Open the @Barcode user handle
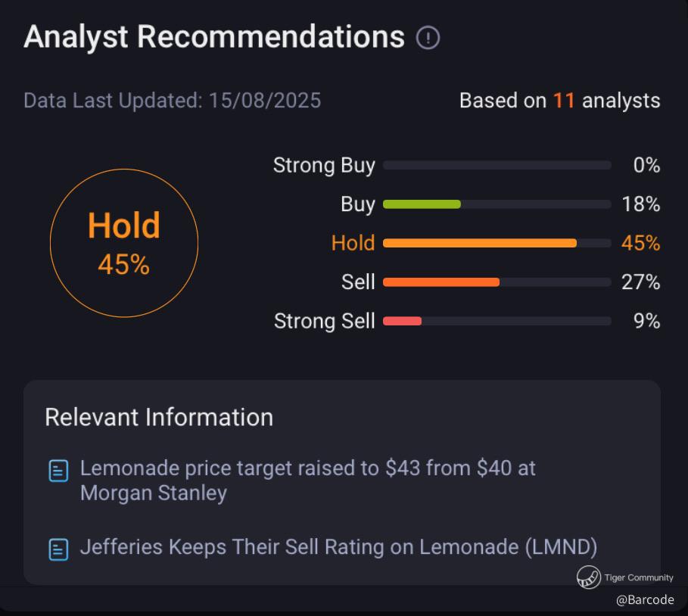The width and height of the screenshot is (688, 616). [x=644, y=599]
